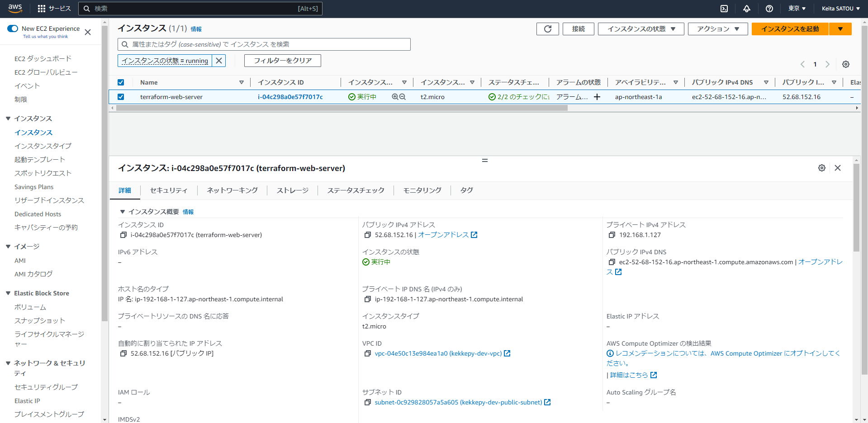Open the Keita SATOU account menu
Screen dimensions: 868x423
841,9
